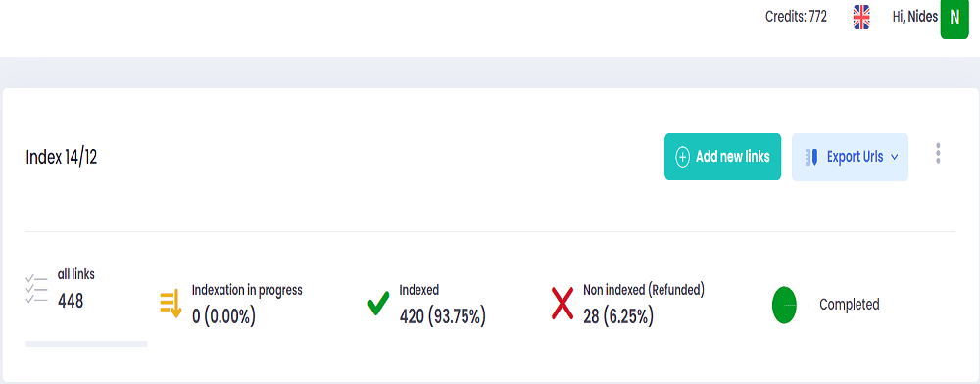
Task: Click the UK flag language icon
Action: click(x=861, y=18)
